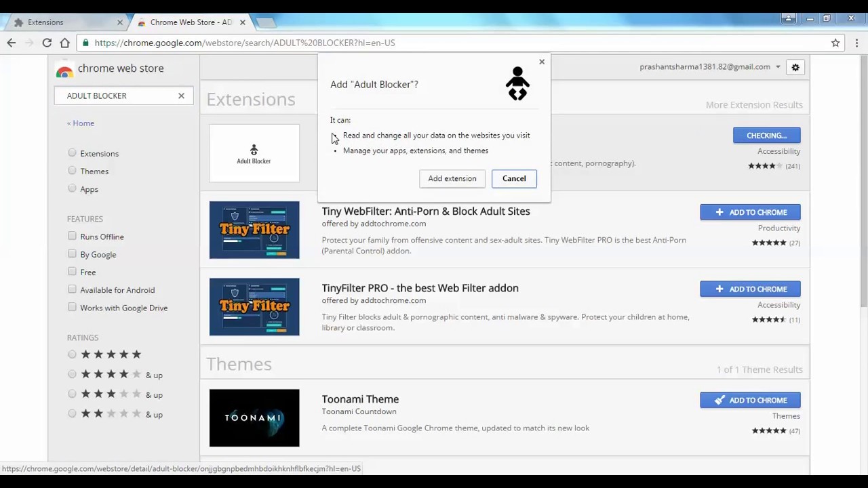Screen dimensions: 868x488
Task: Bookmark this page with star icon
Action: coord(835,43)
